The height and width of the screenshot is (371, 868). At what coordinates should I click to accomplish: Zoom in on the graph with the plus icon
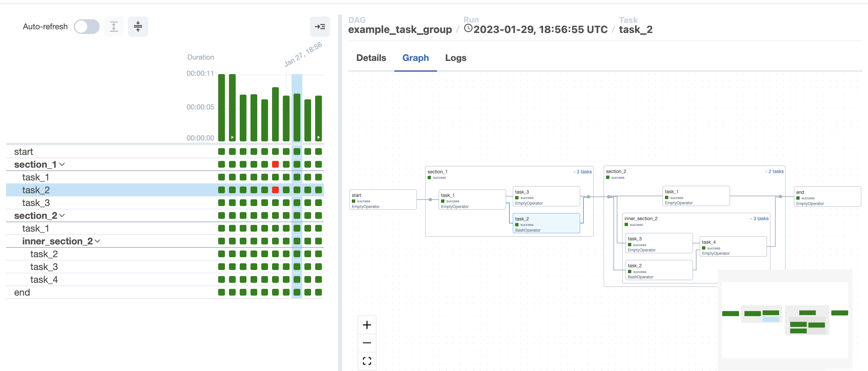pyautogui.click(x=367, y=325)
